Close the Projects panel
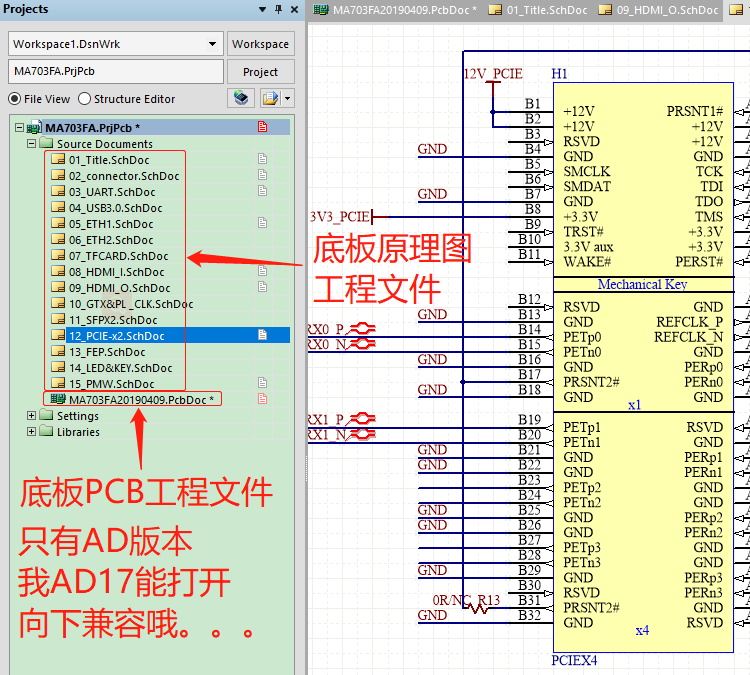This screenshot has width=750, height=675. pos(295,9)
